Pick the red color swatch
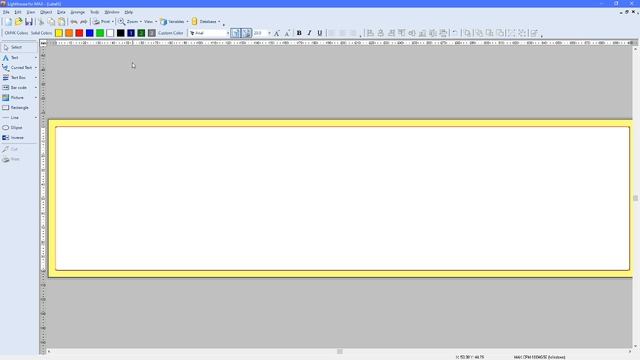640x360 pixels. [79, 33]
